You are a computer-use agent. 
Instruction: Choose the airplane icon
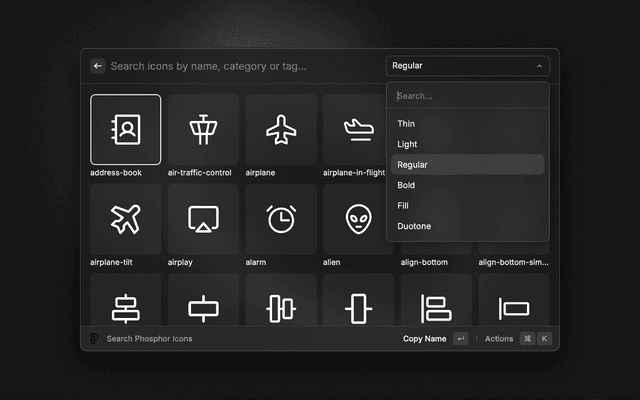[281, 129]
